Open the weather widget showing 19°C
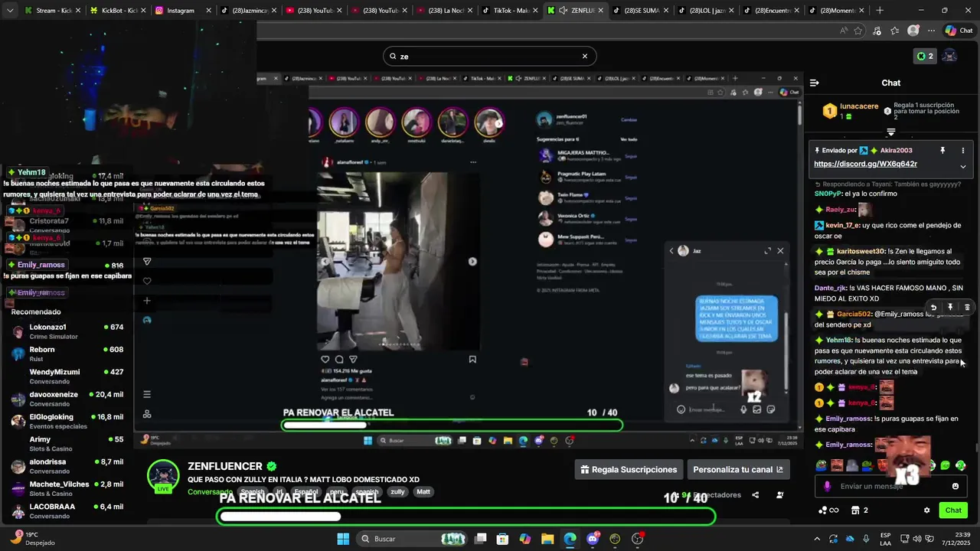Screen dimensions: 980x551 point(31,539)
